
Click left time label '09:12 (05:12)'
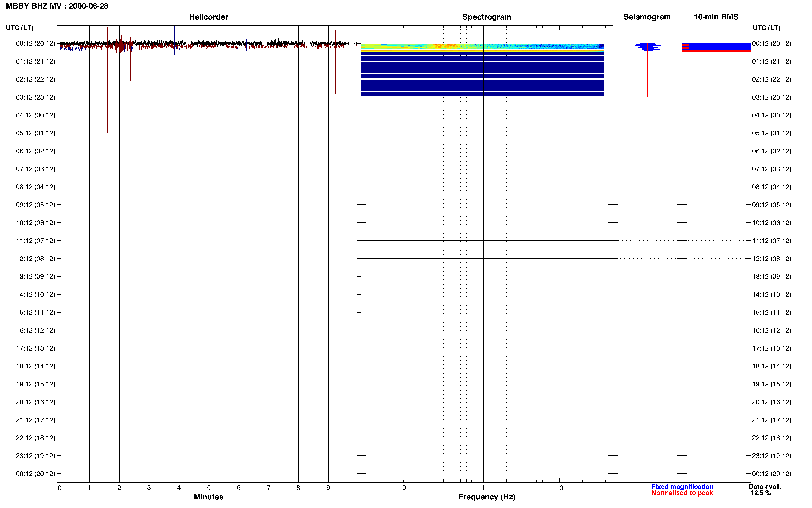[35, 205]
